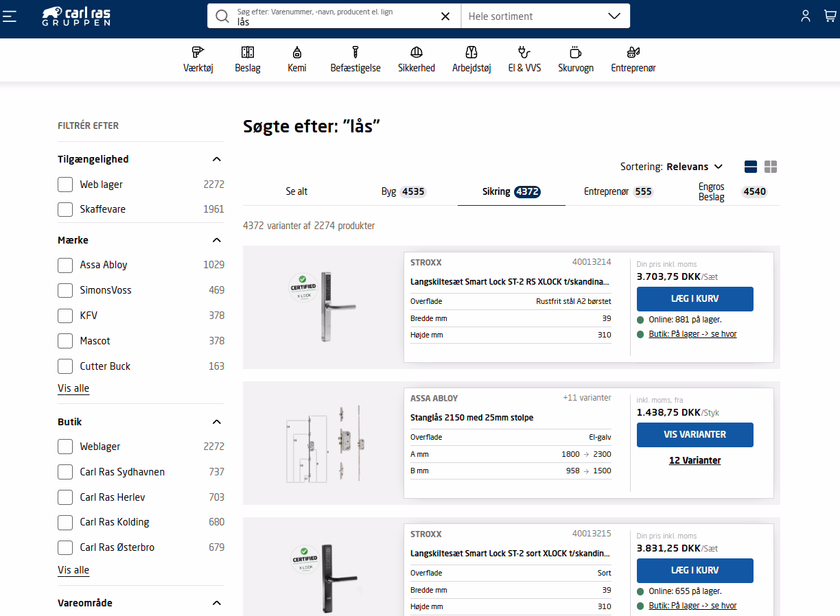Check the Weblager store filter
The height and width of the screenshot is (616, 840).
coord(65,447)
